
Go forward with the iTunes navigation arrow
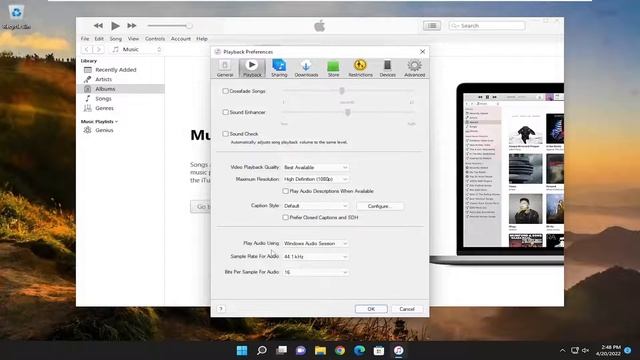(x=98, y=49)
